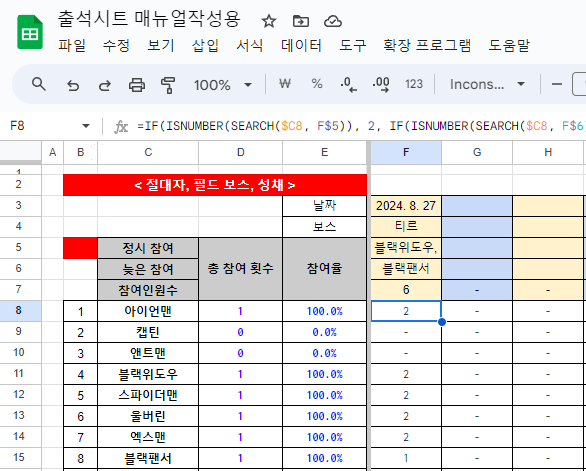Screen dimensions: 586x471
Task: Select column H header
Action: pyautogui.click(x=548, y=152)
